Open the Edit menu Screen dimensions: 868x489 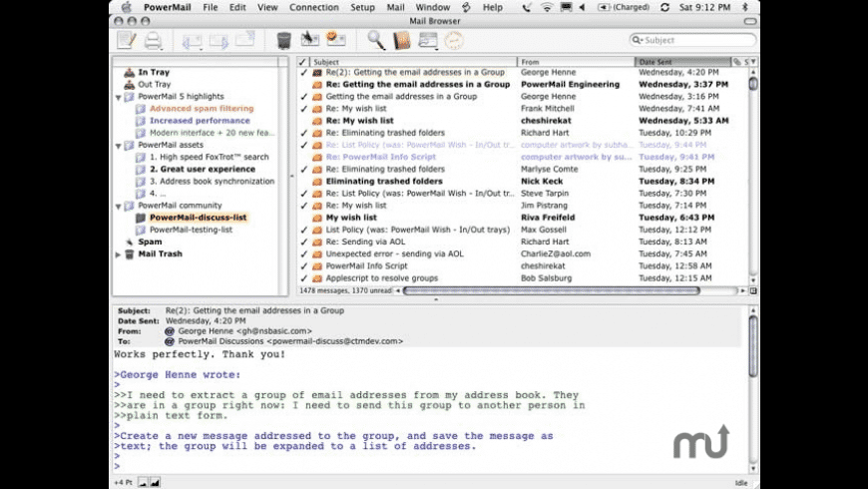pos(237,7)
